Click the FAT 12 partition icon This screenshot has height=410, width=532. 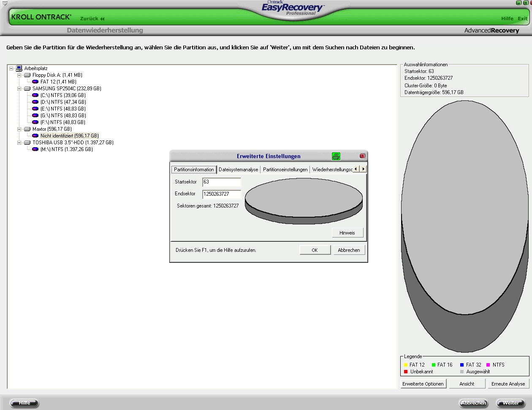click(x=35, y=82)
